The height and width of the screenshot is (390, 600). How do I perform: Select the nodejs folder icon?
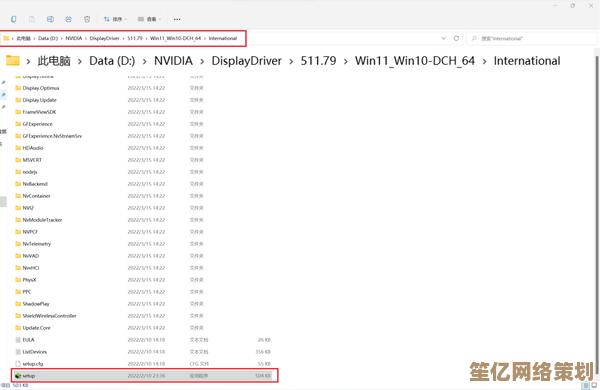coord(18,172)
